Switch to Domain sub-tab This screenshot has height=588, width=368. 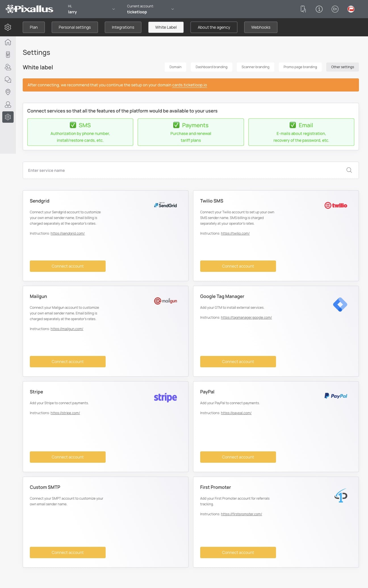coord(175,67)
